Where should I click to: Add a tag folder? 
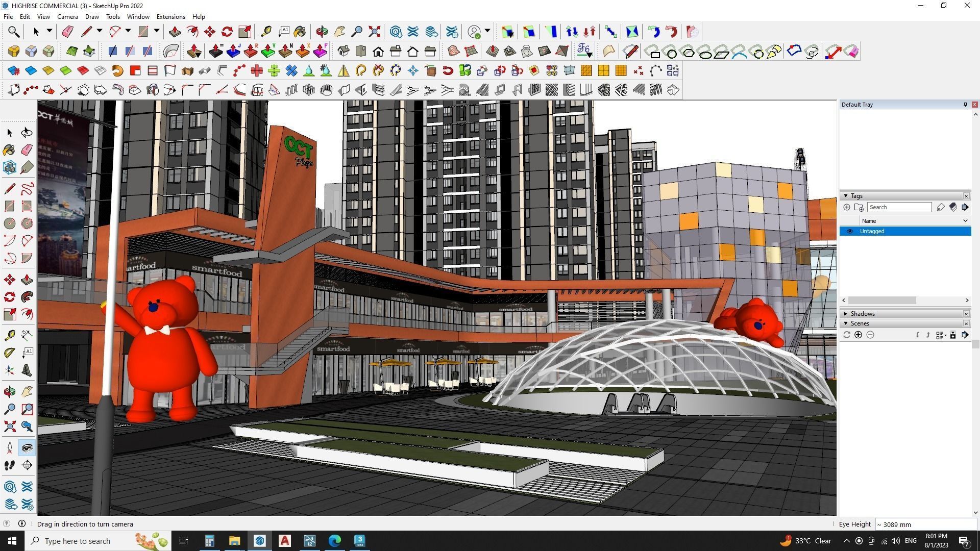pos(859,207)
